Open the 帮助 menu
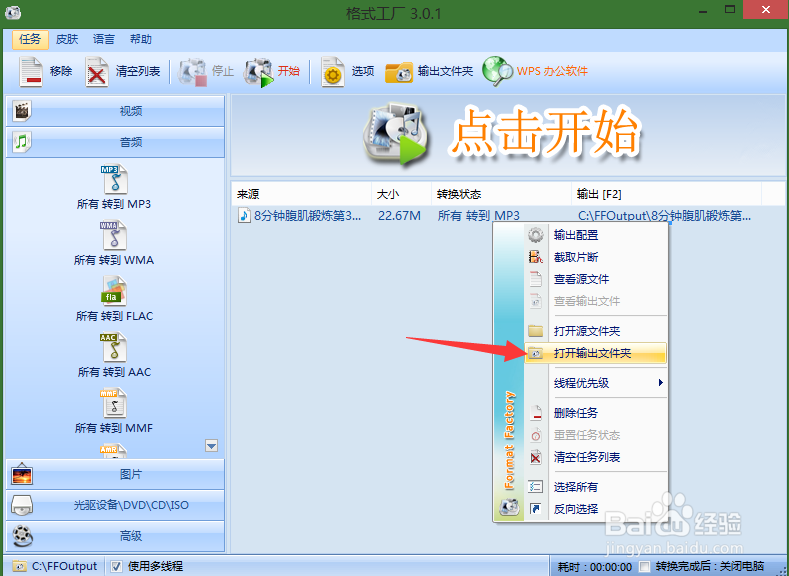 click(x=141, y=39)
